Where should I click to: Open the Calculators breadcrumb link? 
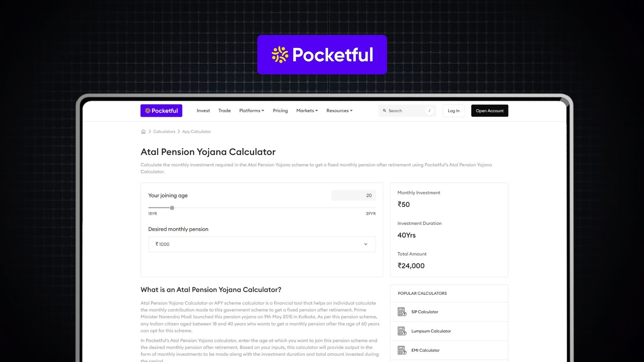(164, 132)
